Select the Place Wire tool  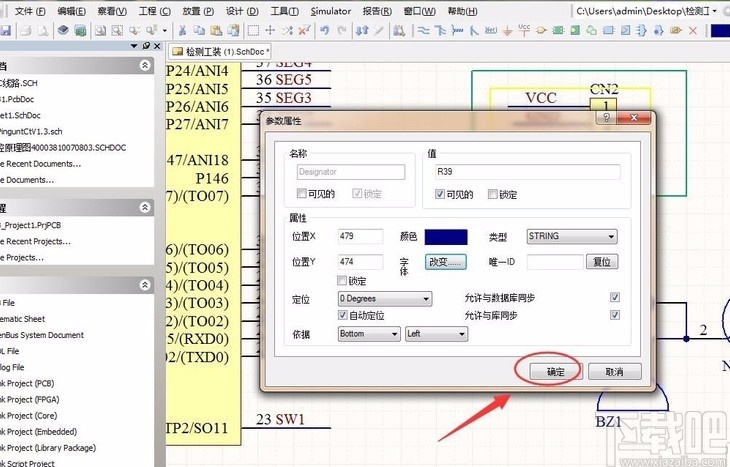click(x=423, y=31)
